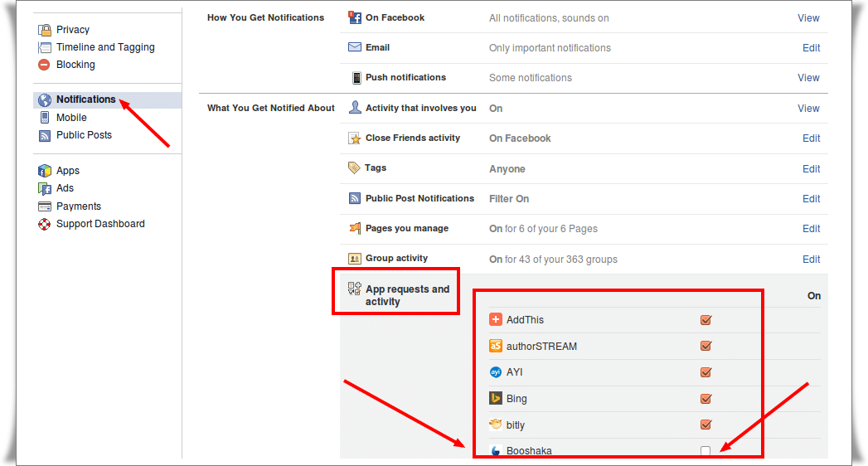Click the red Blocking icon
The height and width of the screenshot is (466, 868).
[44, 65]
